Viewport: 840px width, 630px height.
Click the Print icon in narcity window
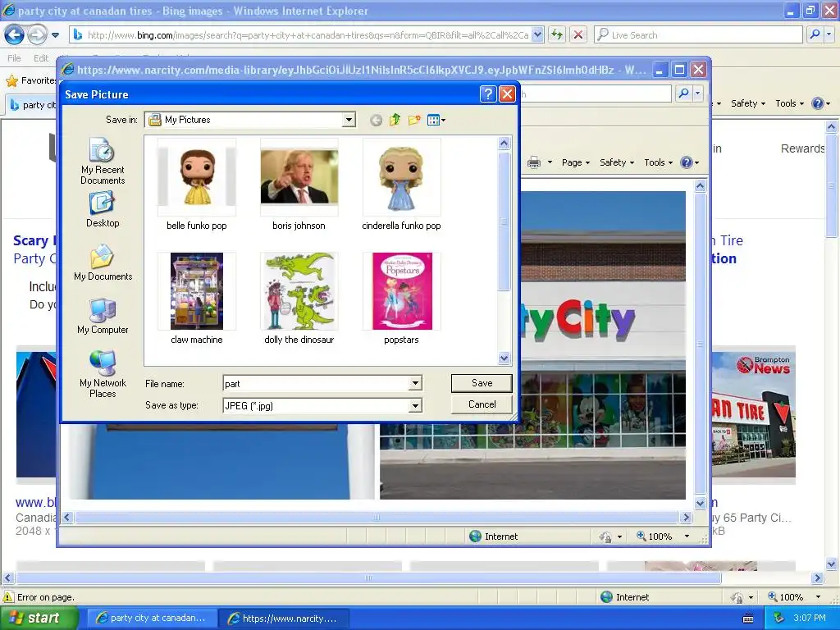[534, 162]
